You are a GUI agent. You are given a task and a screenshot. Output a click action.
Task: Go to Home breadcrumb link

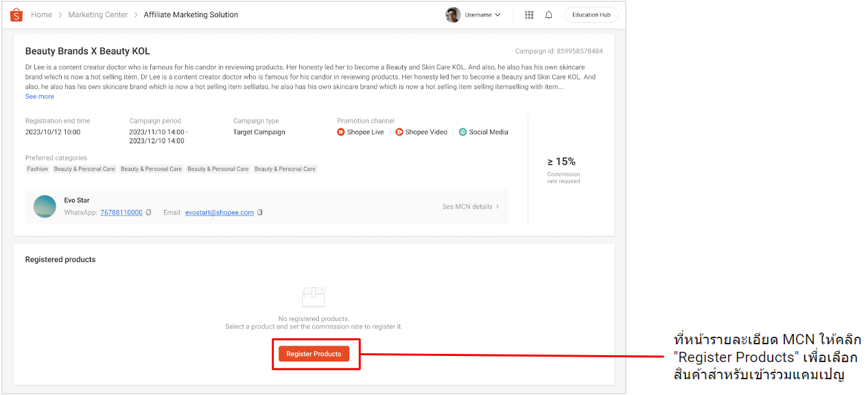pyautogui.click(x=41, y=14)
